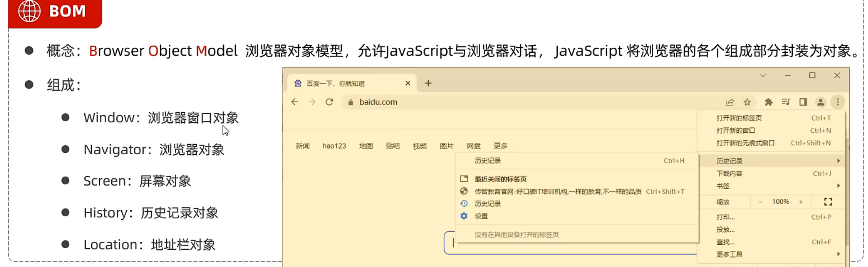The image size is (868, 267).
Task: Click the clock icon beside 历史记录
Action: point(464,203)
